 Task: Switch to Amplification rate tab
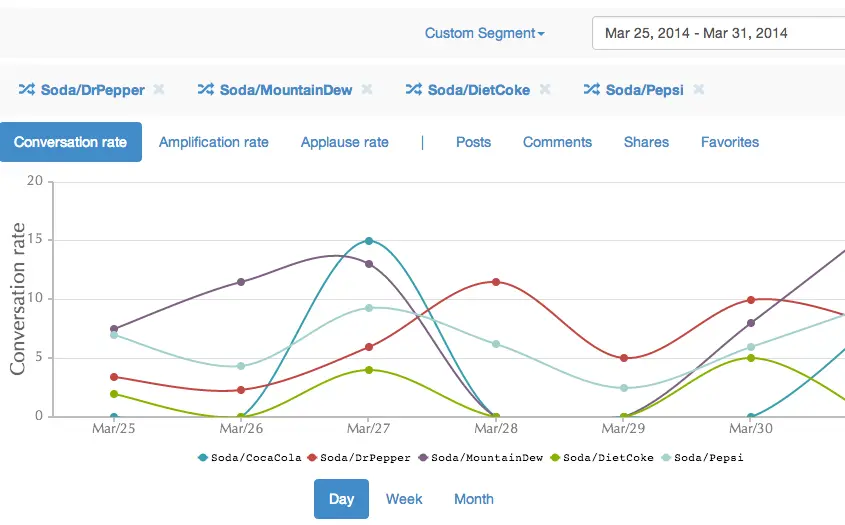pyautogui.click(x=214, y=142)
